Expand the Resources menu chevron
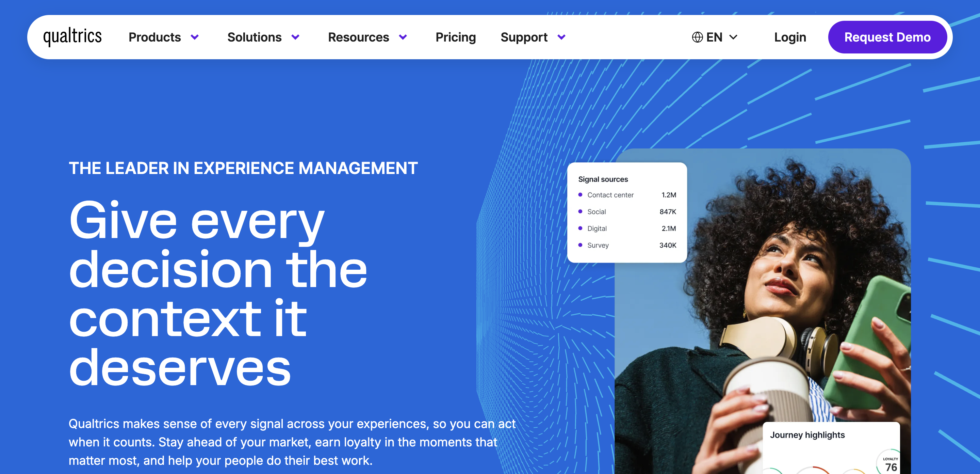The image size is (980, 474). pyautogui.click(x=403, y=37)
